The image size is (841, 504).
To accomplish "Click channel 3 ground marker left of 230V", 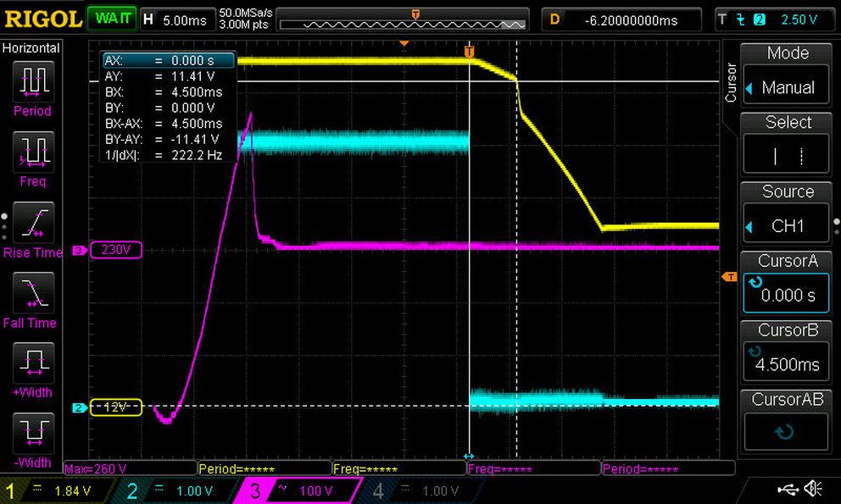I will [x=80, y=251].
